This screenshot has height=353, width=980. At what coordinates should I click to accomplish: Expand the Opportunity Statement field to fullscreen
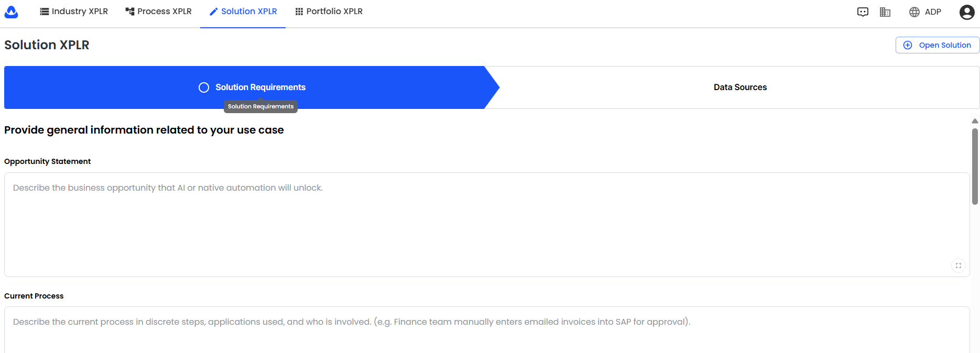coord(958,266)
